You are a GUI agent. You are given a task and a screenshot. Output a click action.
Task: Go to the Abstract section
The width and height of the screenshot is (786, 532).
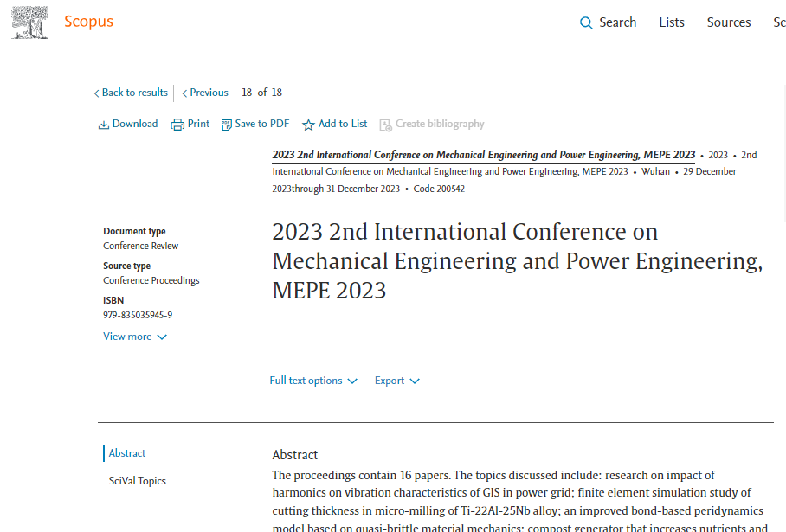click(x=127, y=453)
